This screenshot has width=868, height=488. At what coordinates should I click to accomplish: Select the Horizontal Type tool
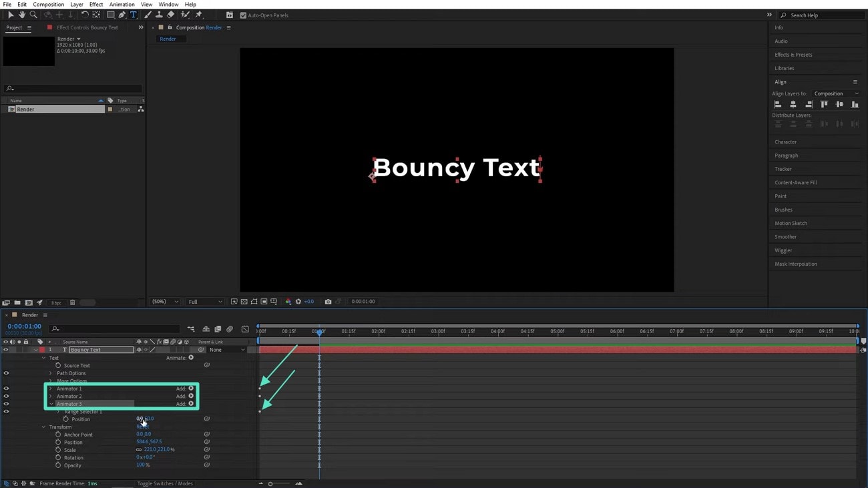[133, 15]
